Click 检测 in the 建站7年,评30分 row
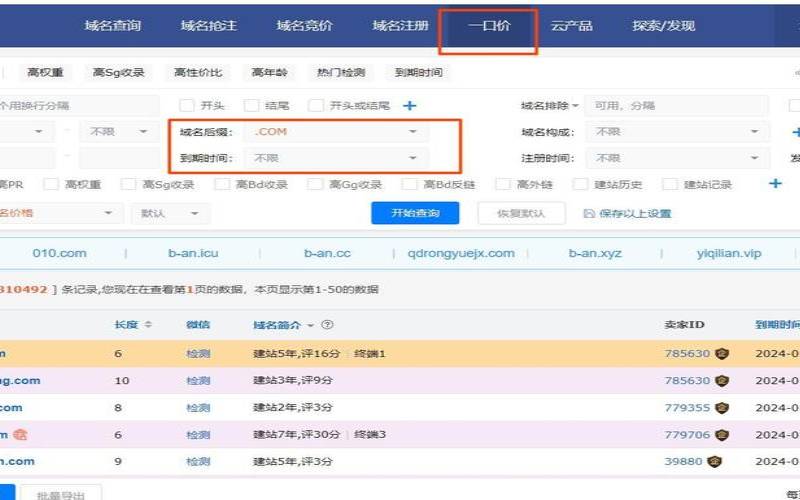The width and height of the screenshot is (800, 500). (198, 435)
